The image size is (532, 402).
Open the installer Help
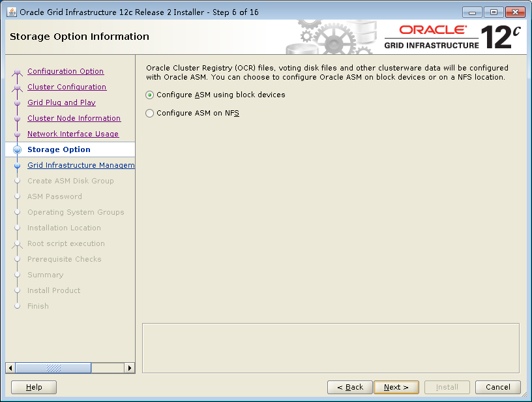point(33,387)
